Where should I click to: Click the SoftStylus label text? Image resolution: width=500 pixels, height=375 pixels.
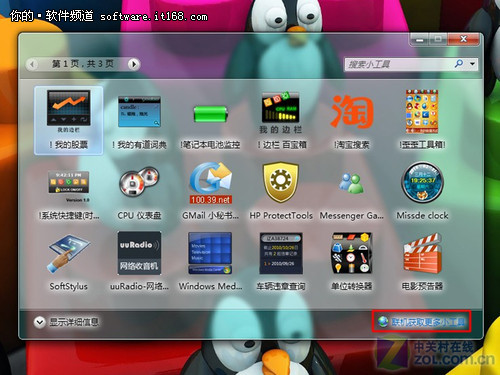[69, 286]
